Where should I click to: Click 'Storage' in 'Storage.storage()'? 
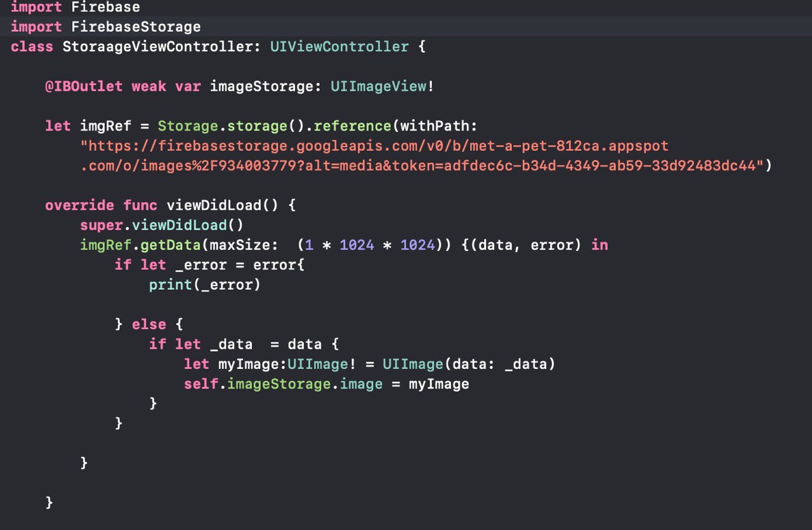[x=188, y=126]
